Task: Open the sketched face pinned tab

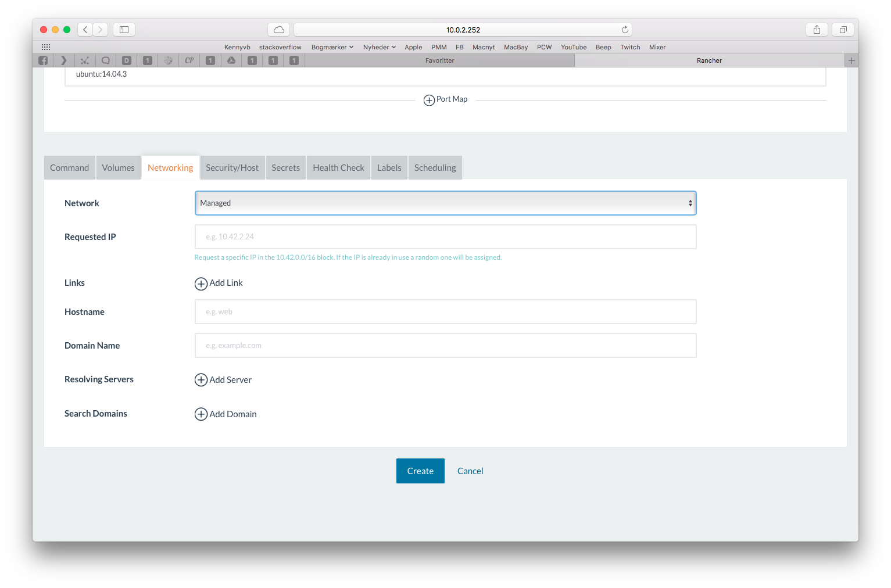Action: coord(169,60)
